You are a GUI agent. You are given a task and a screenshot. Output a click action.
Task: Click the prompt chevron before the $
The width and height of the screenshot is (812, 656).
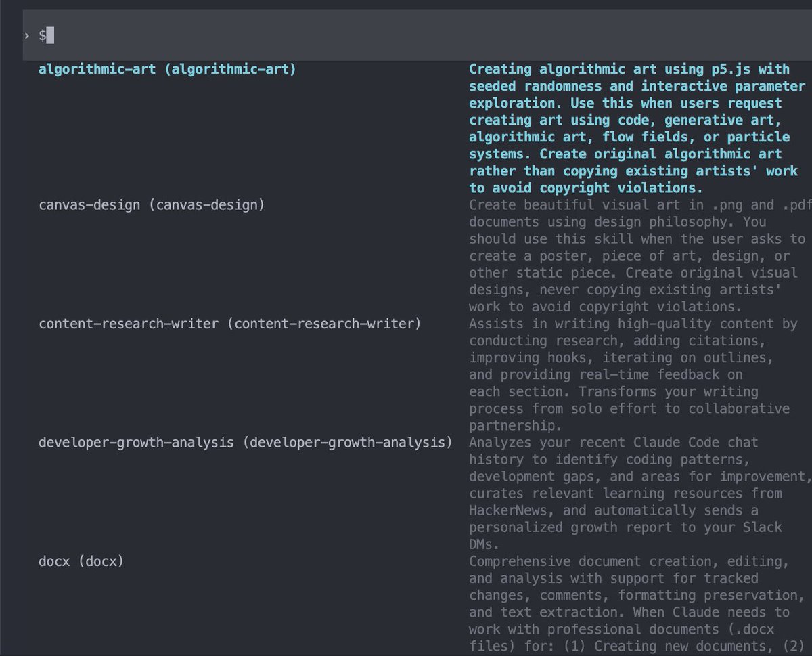point(26,36)
